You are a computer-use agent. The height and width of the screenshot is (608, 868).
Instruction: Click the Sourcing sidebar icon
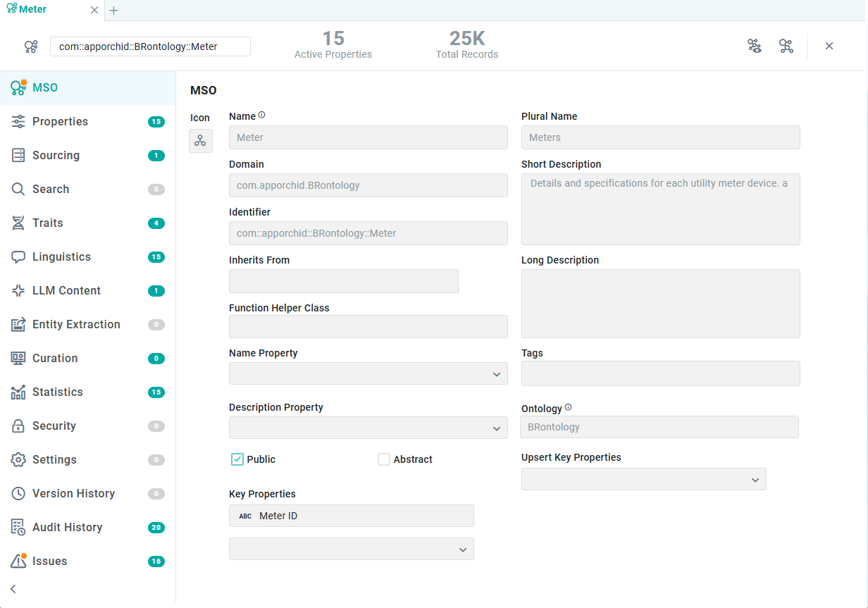tap(18, 156)
